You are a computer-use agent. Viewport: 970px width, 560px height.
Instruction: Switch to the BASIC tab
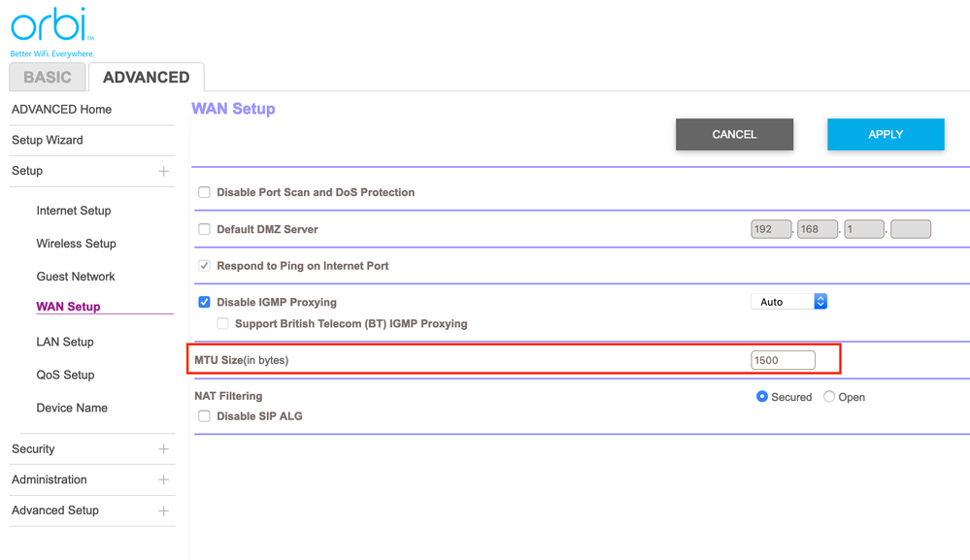47,78
